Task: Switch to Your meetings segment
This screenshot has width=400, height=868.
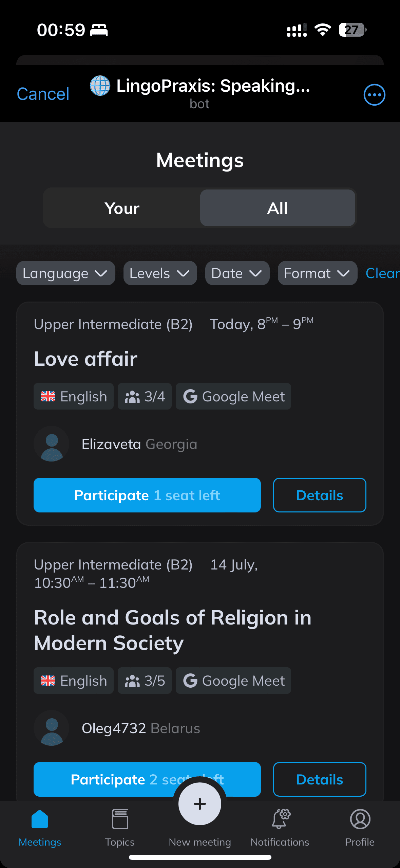Action: 122,208
